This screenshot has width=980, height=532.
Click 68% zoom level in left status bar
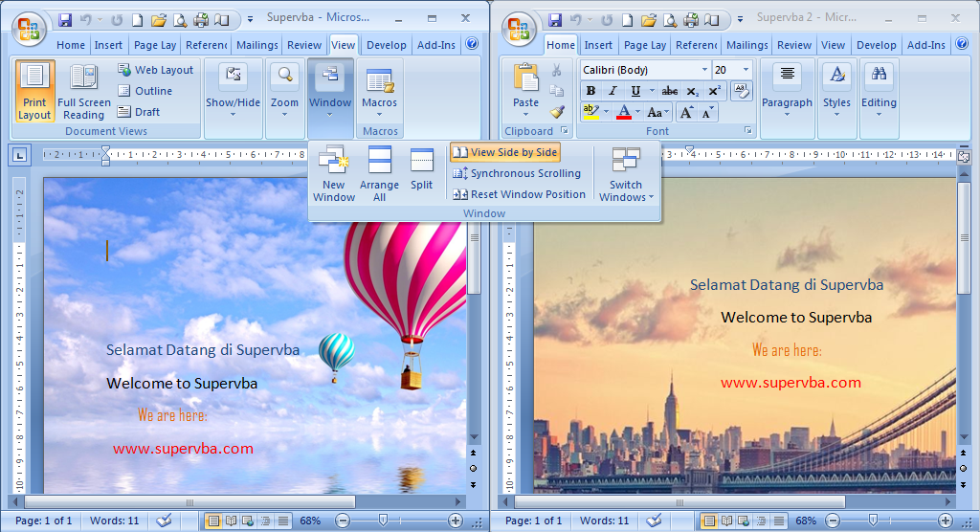coord(310,521)
